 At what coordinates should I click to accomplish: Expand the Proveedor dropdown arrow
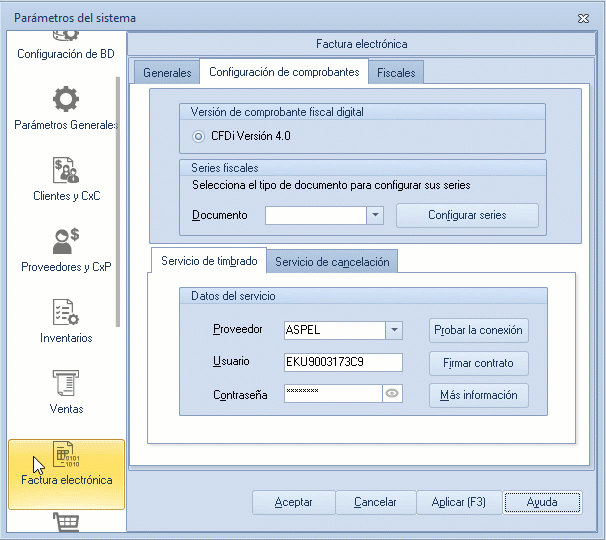tap(394, 330)
